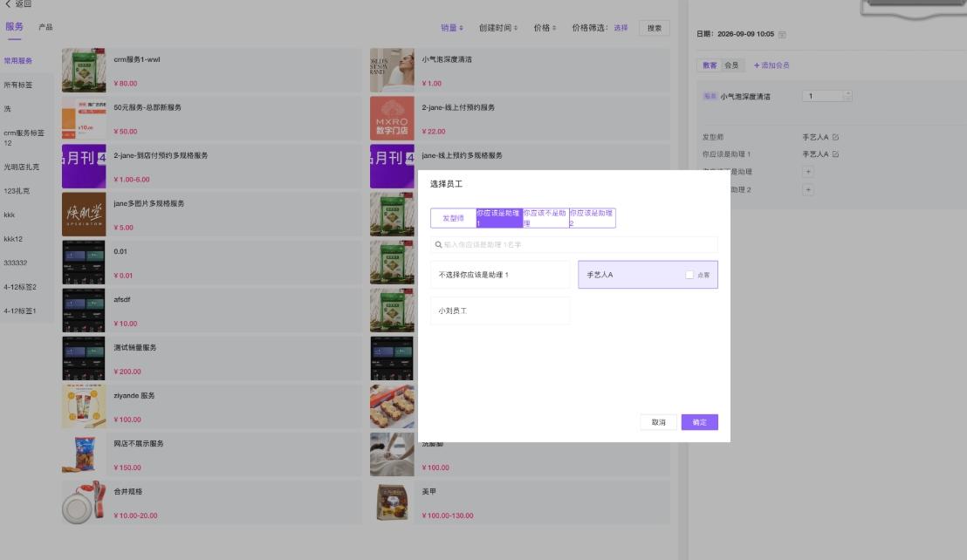Select the ziyande 服务 thumbnail
Image resolution: width=967 pixels, height=560 pixels.
[84, 406]
